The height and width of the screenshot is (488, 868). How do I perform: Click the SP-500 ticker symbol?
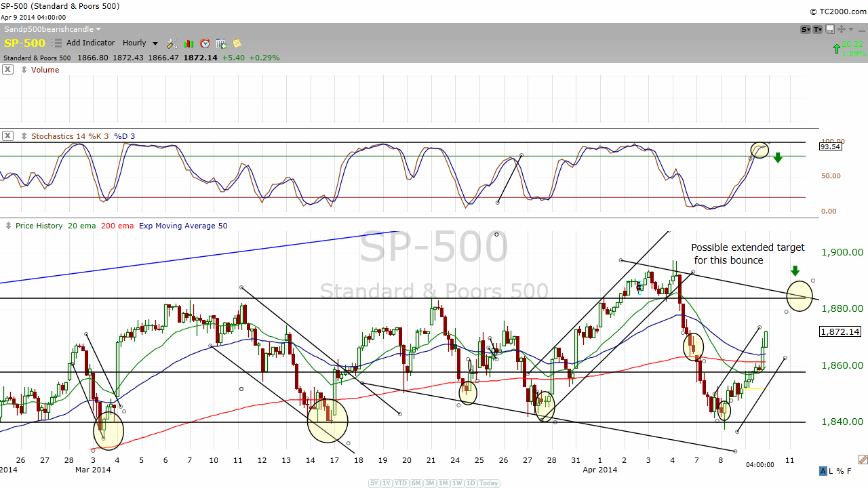point(25,43)
